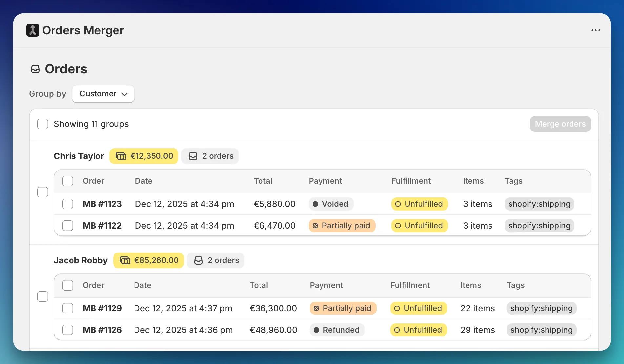Click the money icon in Jacob Robby's €85,260.00 badge
The image size is (624, 364).
click(125, 260)
